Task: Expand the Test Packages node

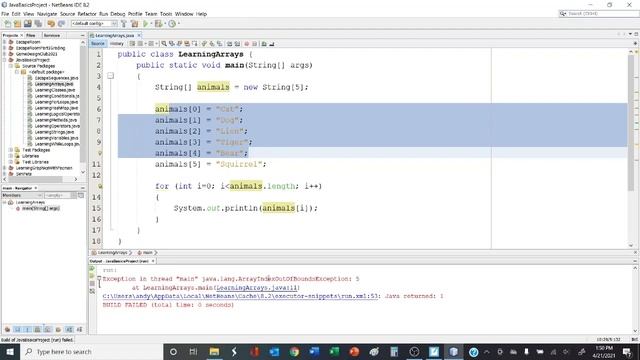Action: click(x=11, y=150)
